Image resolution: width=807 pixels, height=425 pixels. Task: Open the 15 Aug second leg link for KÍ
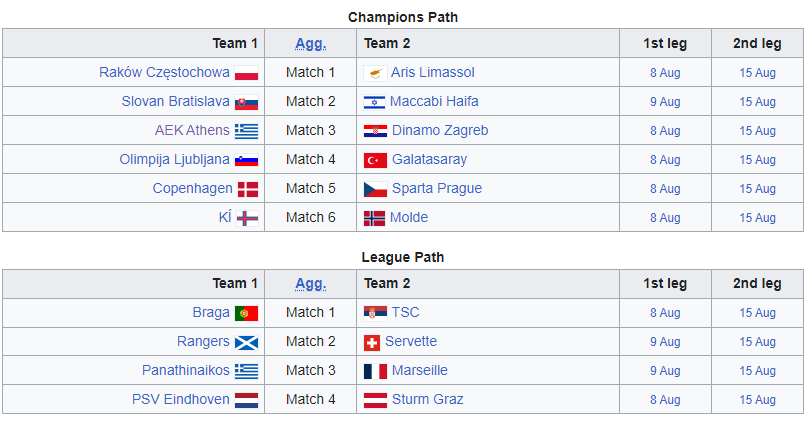coord(757,218)
